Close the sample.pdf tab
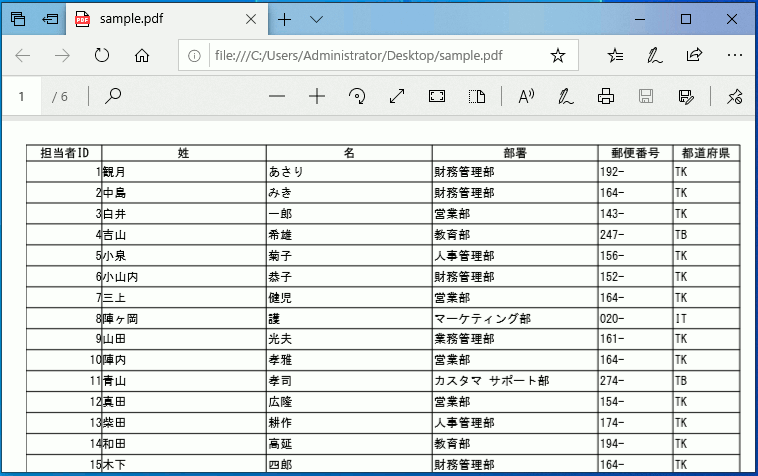Image resolution: width=758 pixels, height=476 pixels. (x=251, y=19)
